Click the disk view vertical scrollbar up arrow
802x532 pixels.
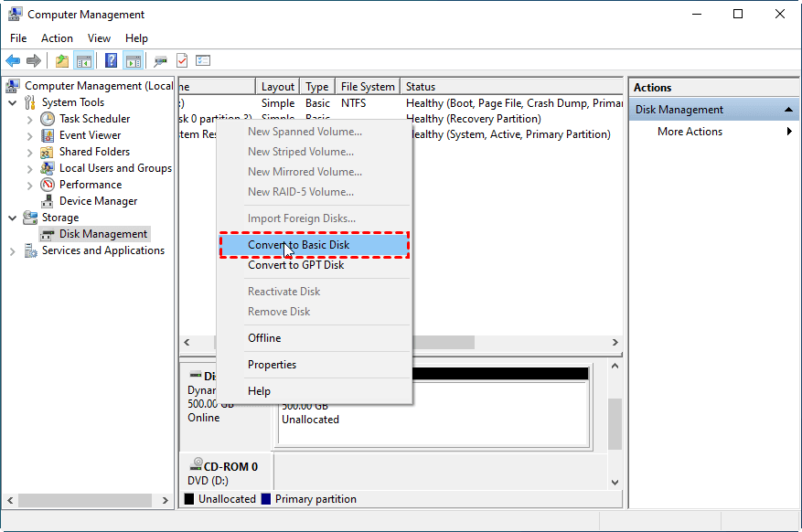(x=615, y=366)
